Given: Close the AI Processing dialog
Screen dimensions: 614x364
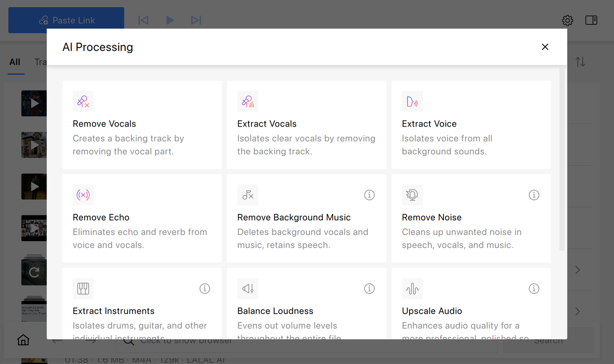Looking at the screenshot, I should pyautogui.click(x=545, y=47).
